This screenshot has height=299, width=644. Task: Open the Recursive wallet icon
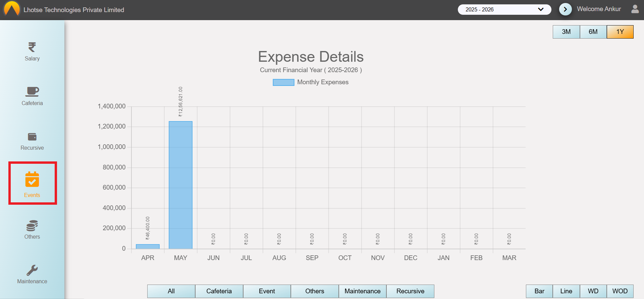tap(32, 137)
